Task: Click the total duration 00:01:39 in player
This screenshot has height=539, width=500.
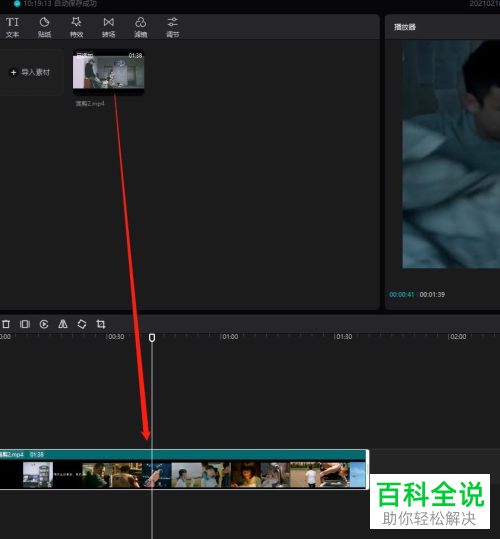Action: (x=432, y=295)
